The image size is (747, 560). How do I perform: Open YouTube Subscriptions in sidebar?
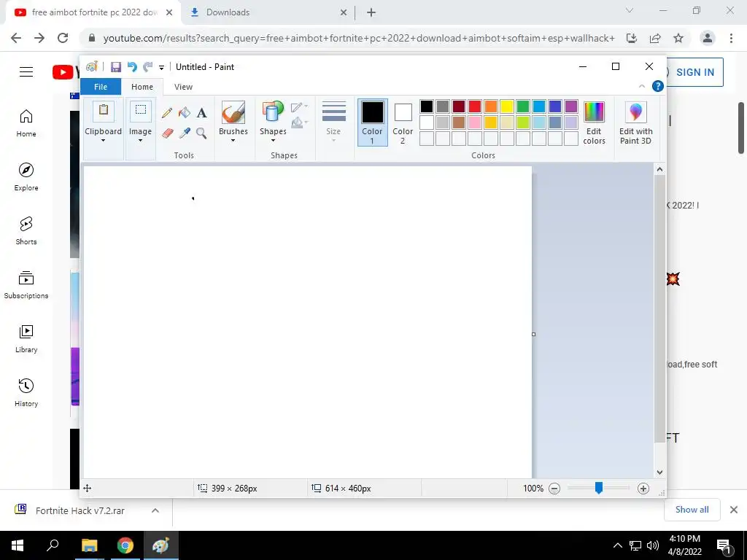26,285
